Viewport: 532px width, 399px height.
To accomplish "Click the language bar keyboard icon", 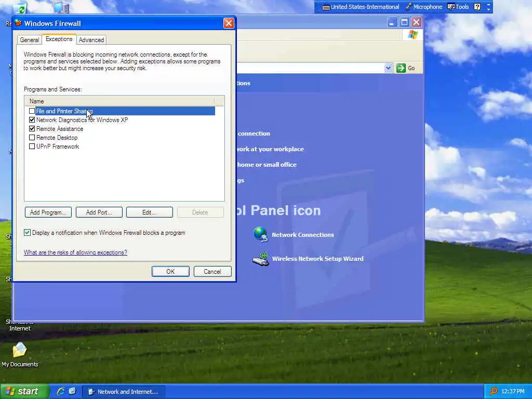I will click(326, 7).
